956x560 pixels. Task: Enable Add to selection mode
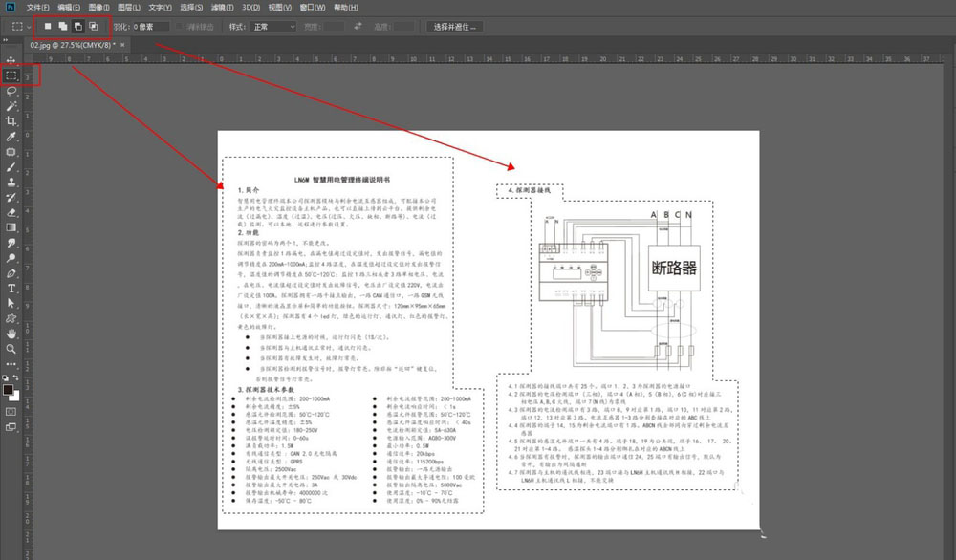(x=63, y=27)
